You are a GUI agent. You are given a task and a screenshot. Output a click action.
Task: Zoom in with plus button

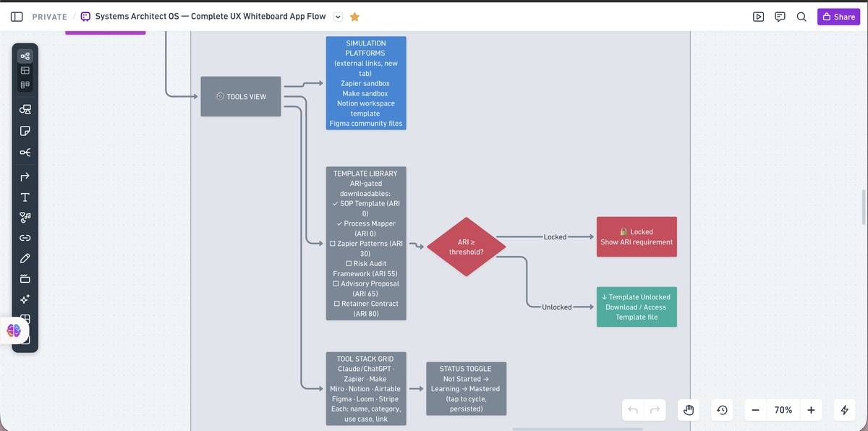click(x=811, y=410)
